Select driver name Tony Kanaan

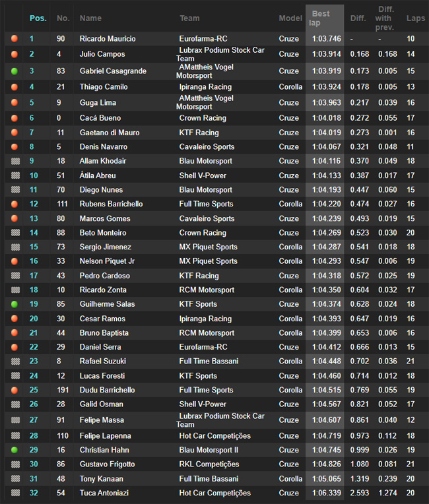pyautogui.click(x=101, y=479)
